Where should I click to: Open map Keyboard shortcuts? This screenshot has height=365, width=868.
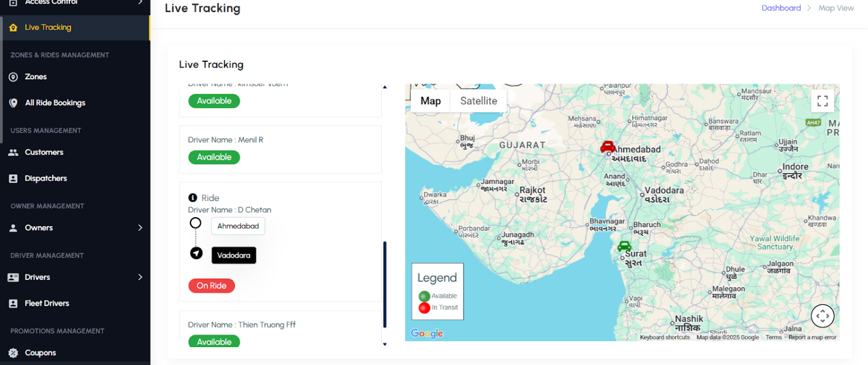[665, 337]
